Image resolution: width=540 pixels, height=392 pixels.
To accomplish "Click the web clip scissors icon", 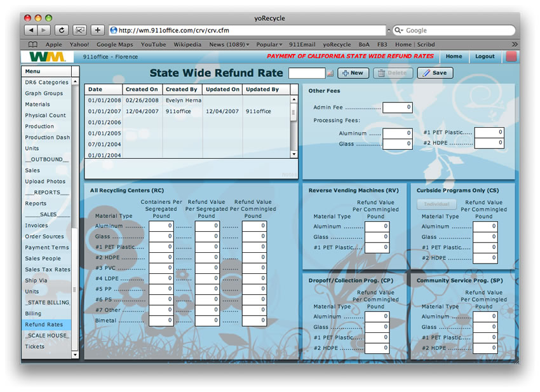I will pyautogui.click(x=79, y=30).
